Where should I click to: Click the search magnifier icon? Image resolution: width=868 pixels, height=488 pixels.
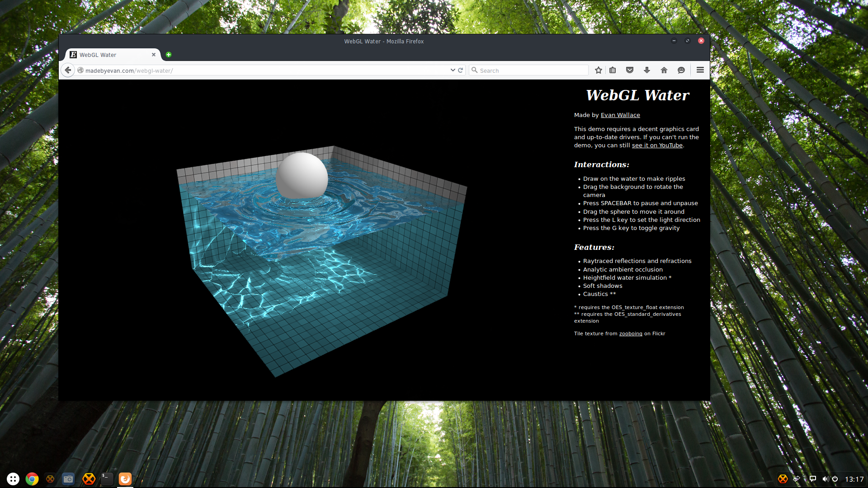tap(475, 70)
